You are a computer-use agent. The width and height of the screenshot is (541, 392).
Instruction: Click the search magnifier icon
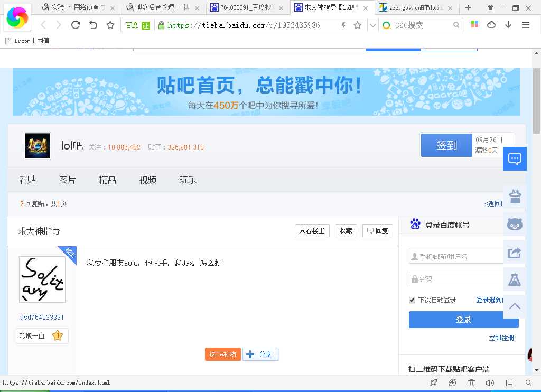[456, 25]
